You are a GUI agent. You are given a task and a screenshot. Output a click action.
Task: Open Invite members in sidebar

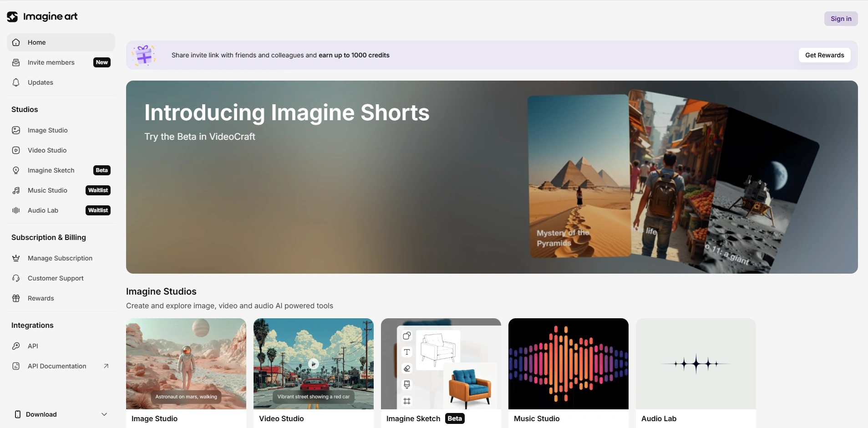coord(61,62)
